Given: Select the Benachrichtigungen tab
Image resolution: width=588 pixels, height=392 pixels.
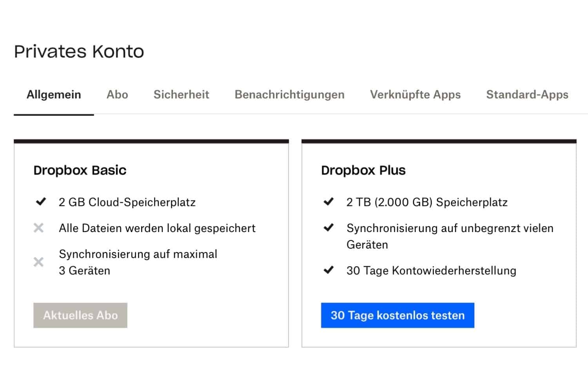Looking at the screenshot, I should click(x=289, y=94).
